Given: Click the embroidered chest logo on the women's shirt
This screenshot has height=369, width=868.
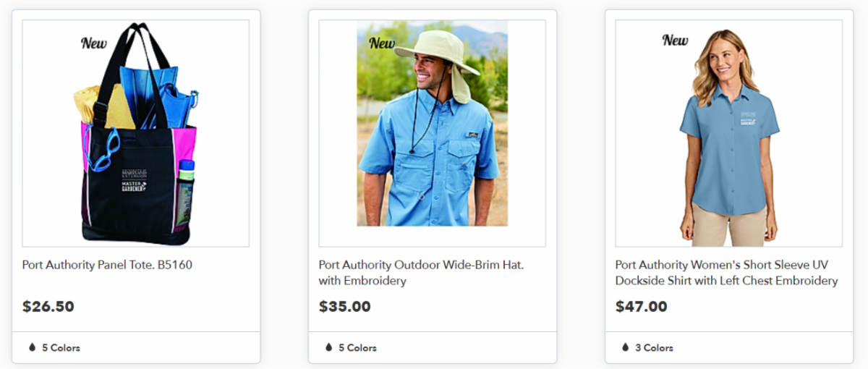Looking at the screenshot, I should coord(747,117).
